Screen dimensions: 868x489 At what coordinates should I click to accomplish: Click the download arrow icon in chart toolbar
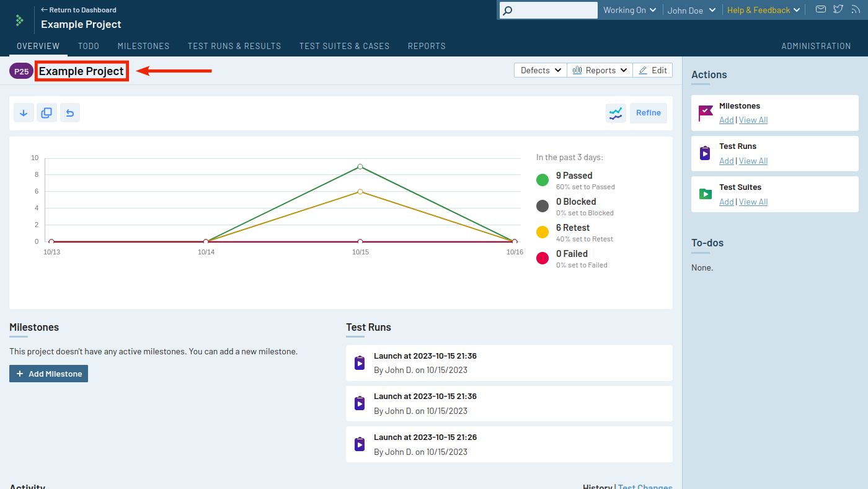point(24,113)
